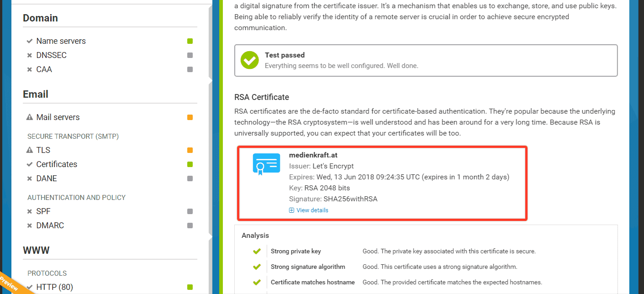Click the cross icon beside SPF
This screenshot has width=644, height=294.
pos(30,211)
